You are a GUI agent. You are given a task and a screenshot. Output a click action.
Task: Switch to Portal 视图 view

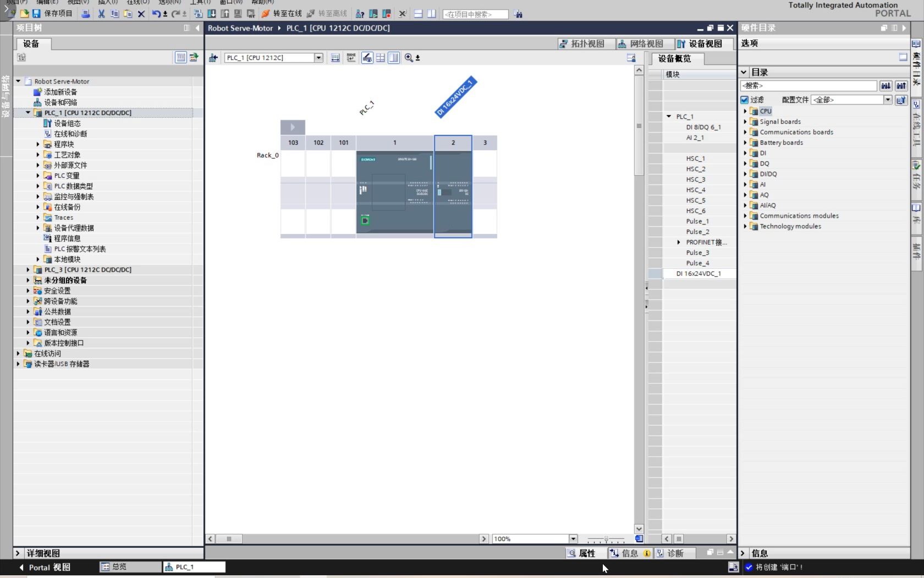(x=45, y=568)
